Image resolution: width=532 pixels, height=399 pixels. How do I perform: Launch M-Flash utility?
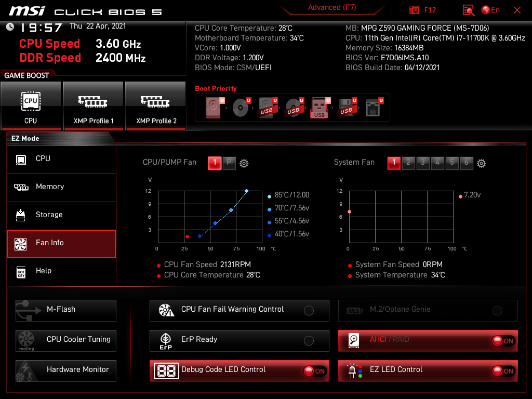pyautogui.click(x=66, y=310)
